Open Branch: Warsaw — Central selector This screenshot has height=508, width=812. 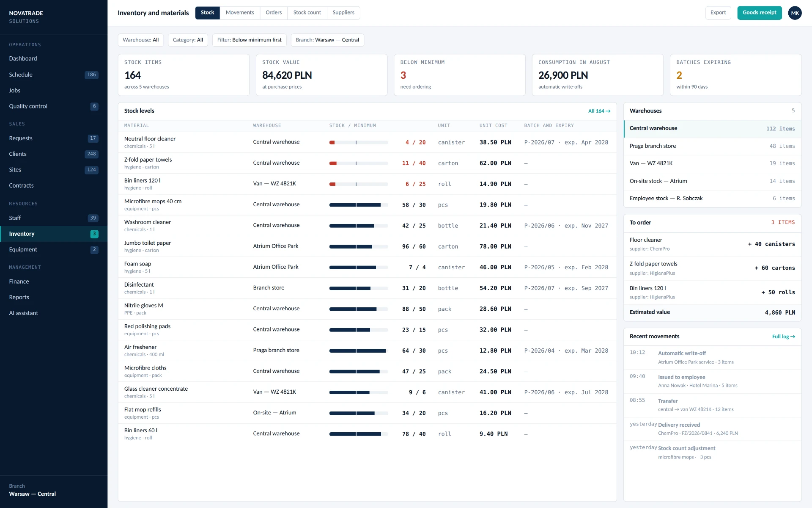click(327, 40)
